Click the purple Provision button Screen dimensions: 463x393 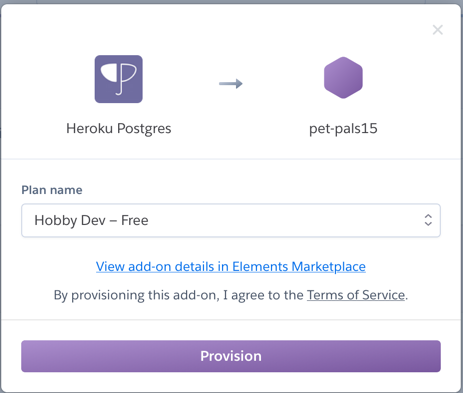point(231,356)
